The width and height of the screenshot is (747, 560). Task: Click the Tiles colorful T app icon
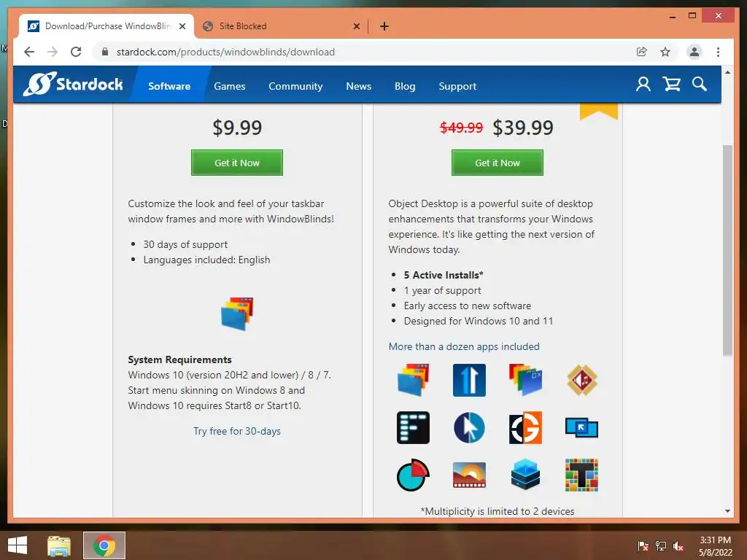pyautogui.click(x=581, y=475)
